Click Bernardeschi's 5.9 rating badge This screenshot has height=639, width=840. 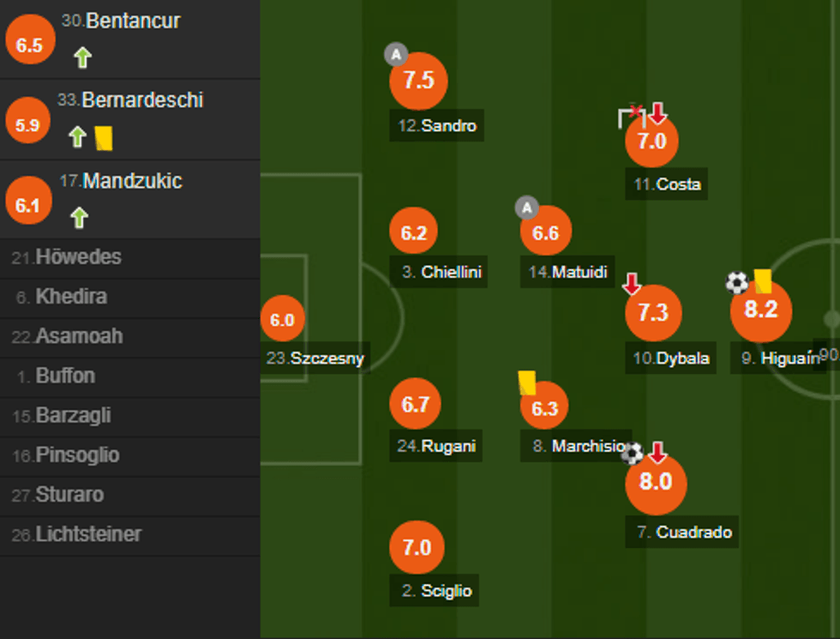click(27, 124)
